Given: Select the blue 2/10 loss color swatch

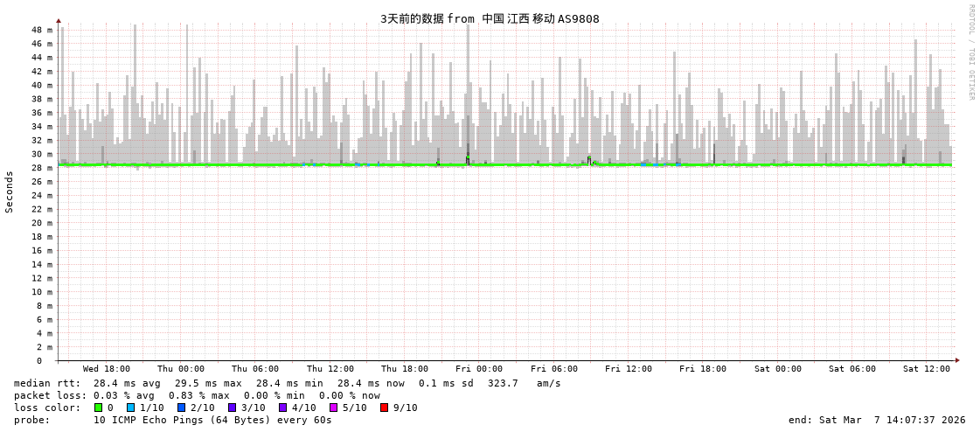Looking at the screenshot, I should click(181, 408).
